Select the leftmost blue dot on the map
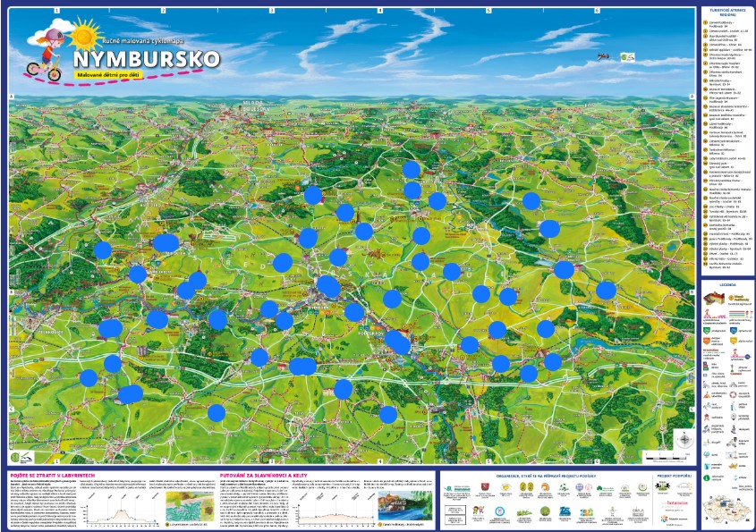Viewport: 756px width, 532px height. click(89, 378)
